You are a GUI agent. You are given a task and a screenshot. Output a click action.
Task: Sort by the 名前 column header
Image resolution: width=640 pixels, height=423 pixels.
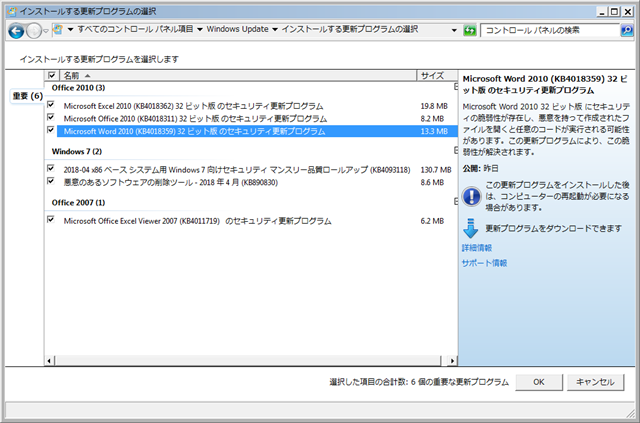[x=238, y=76]
